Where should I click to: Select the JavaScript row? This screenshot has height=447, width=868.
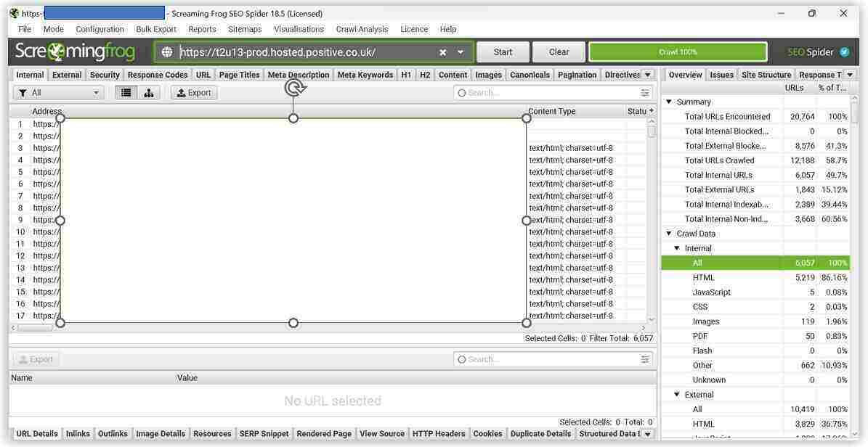pyautogui.click(x=756, y=292)
